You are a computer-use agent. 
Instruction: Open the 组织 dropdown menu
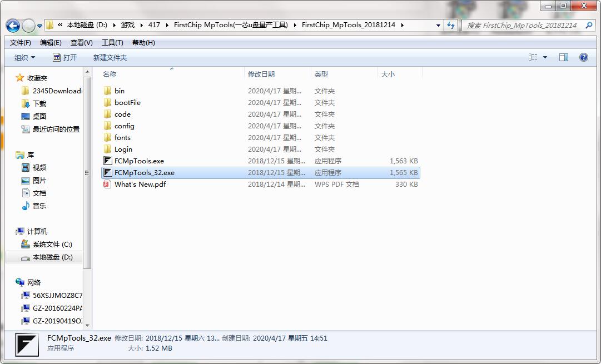coord(24,57)
